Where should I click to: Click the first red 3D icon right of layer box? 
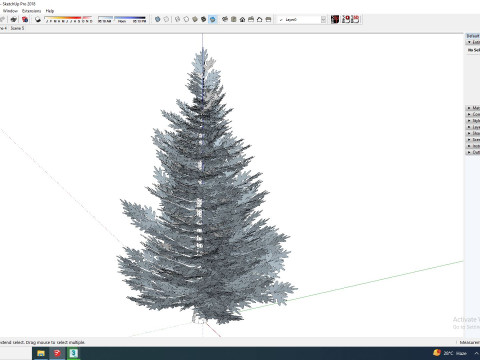click(x=346, y=19)
